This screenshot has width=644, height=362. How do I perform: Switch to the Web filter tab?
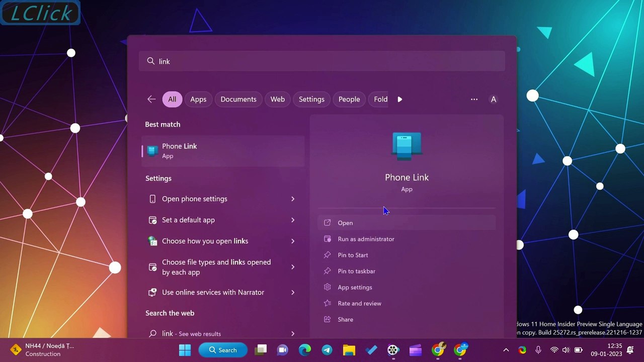tap(278, 99)
